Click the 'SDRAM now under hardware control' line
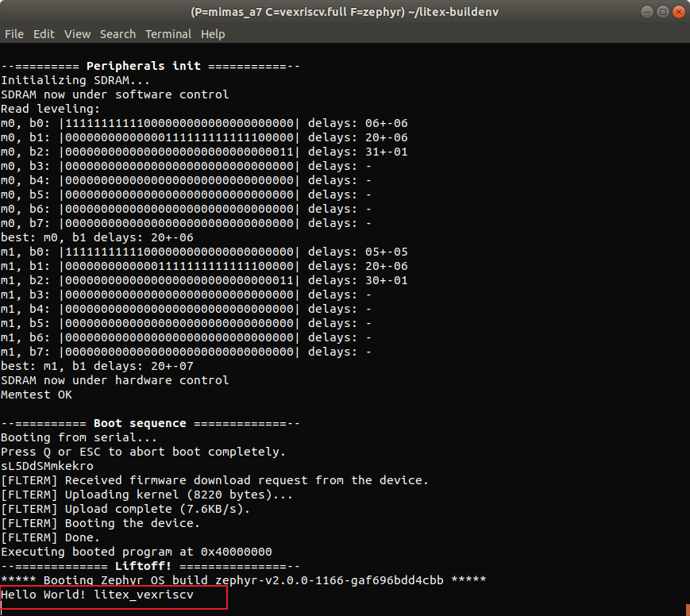 (114, 380)
